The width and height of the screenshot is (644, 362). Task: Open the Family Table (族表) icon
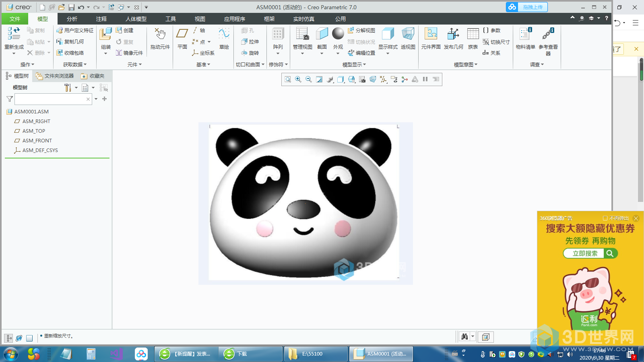point(473,34)
